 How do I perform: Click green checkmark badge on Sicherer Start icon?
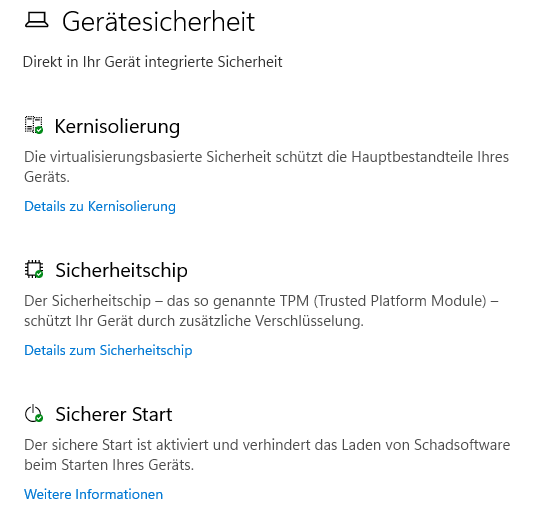(x=39, y=418)
